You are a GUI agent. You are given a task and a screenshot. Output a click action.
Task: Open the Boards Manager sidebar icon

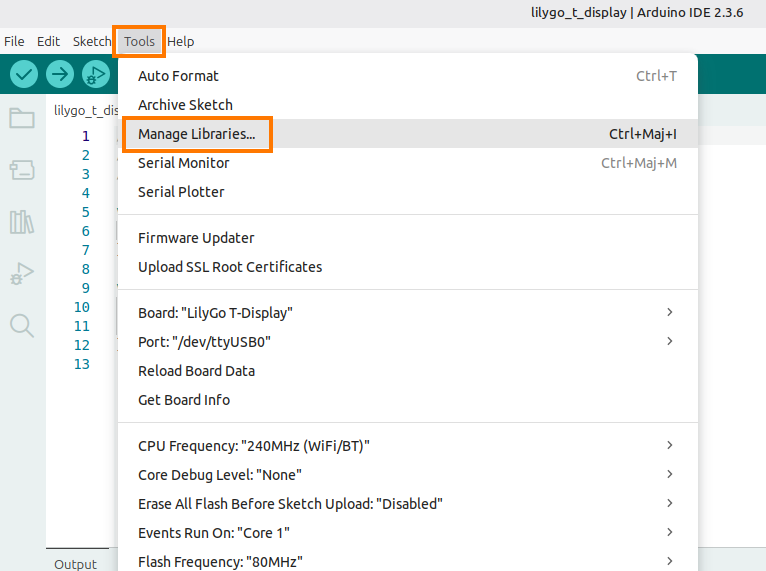[22, 171]
